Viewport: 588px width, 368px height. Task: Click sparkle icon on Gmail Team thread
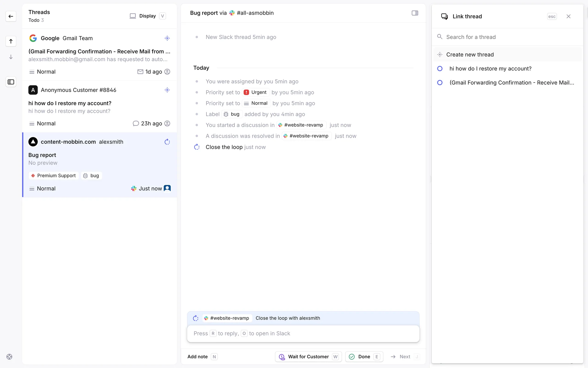pyautogui.click(x=167, y=38)
